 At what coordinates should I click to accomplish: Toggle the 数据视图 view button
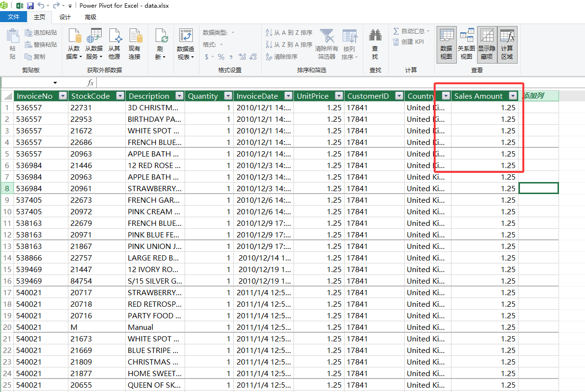(x=446, y=44)
